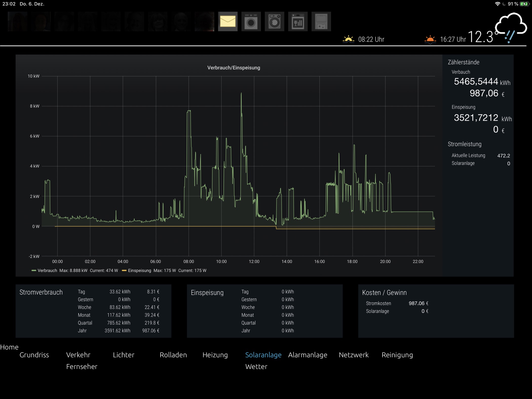Viewport: 532px width, 399px height.
Task: Tap the last appliance icon after dishwasher
Action: pos(321,22)
